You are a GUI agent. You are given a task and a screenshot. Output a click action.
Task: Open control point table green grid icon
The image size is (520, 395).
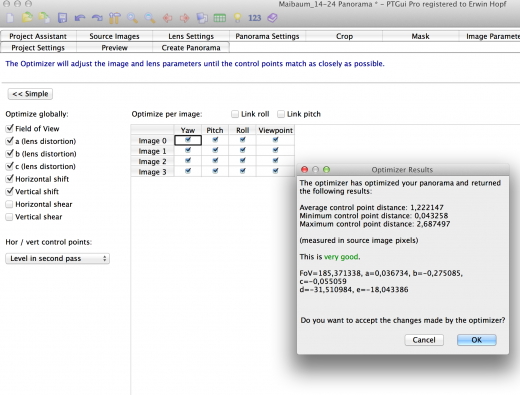point(220,18)
